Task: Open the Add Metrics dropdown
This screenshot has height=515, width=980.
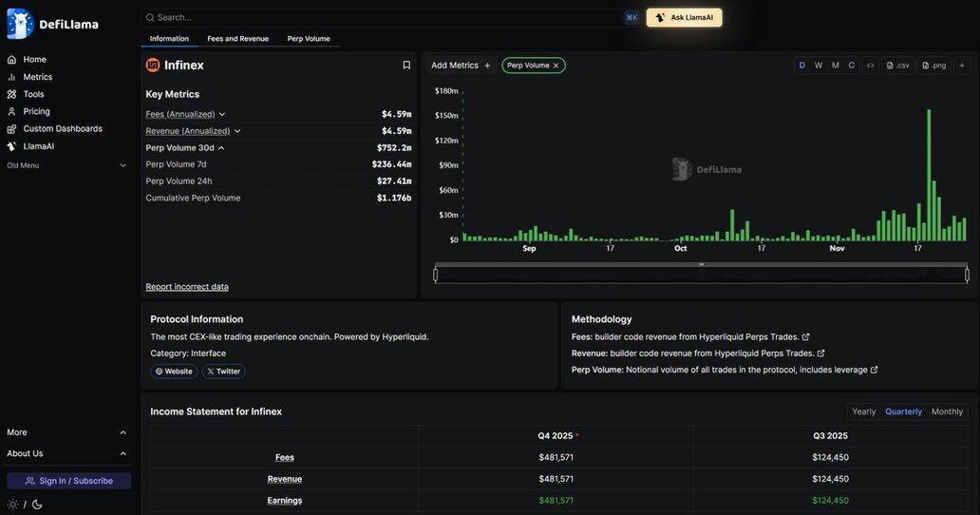Action: click(461, 66)
